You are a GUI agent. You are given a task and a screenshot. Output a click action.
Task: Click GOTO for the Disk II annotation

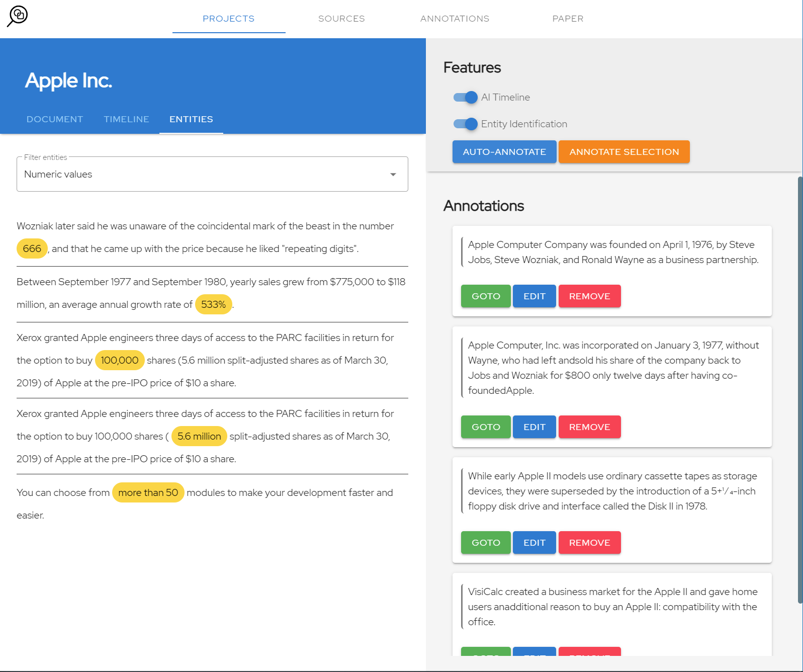click(x=486, y=543)
